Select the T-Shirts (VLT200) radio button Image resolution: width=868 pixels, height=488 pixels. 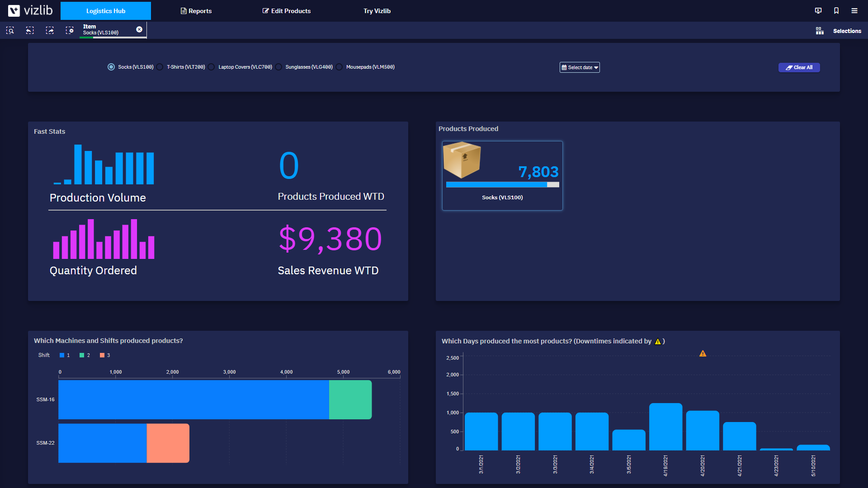pos(160,66)
